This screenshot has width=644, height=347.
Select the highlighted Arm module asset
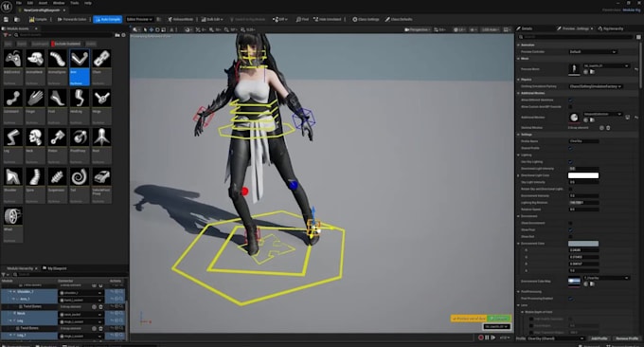(80, 67)
